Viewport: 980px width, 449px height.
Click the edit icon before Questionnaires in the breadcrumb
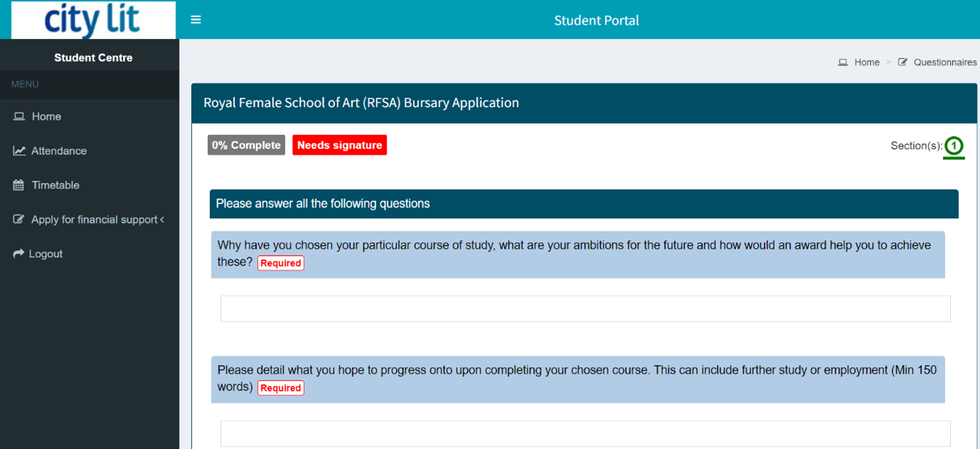pyautogui.click(x=902, y=63)
